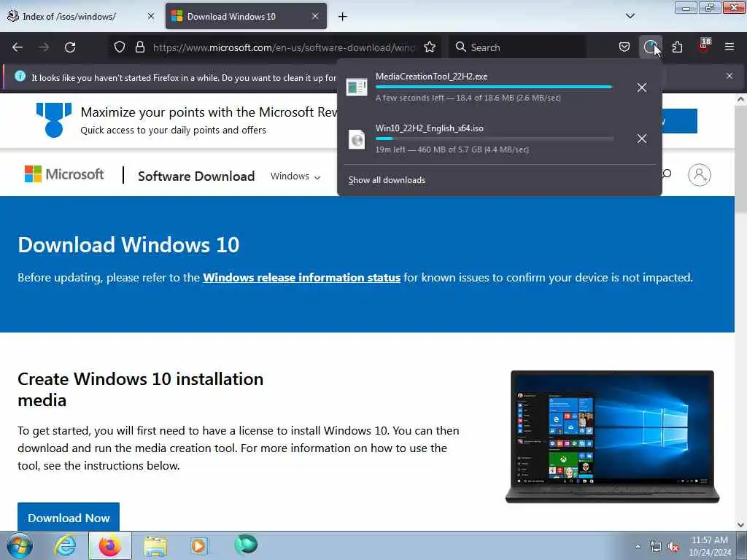
Task: Click the muted volume tray icon
Action: coord(673,547)
